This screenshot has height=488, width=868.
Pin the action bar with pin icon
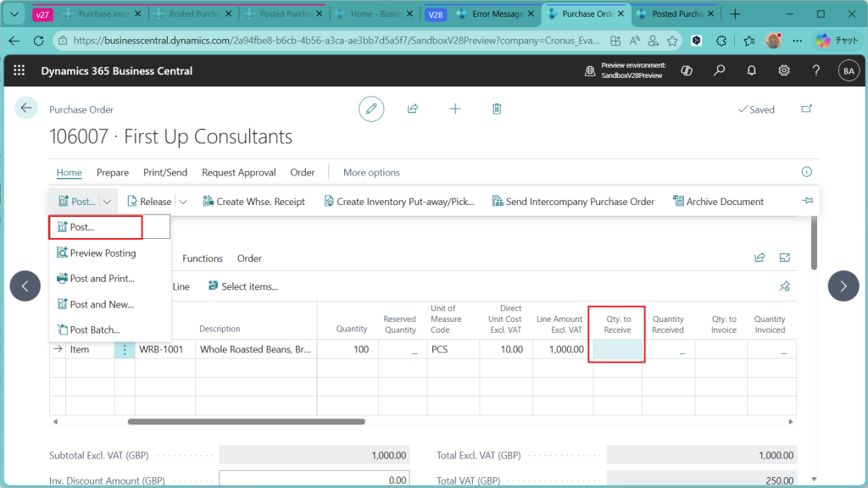point(806,202)
